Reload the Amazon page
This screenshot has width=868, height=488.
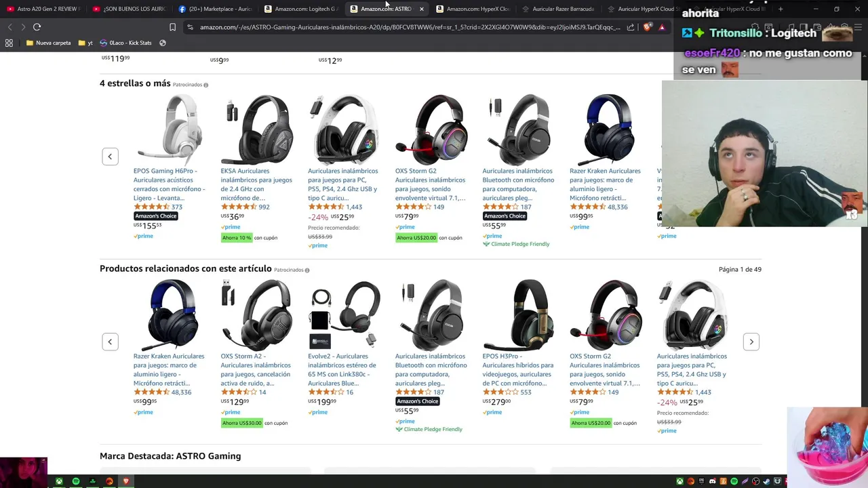pos(37,27)
